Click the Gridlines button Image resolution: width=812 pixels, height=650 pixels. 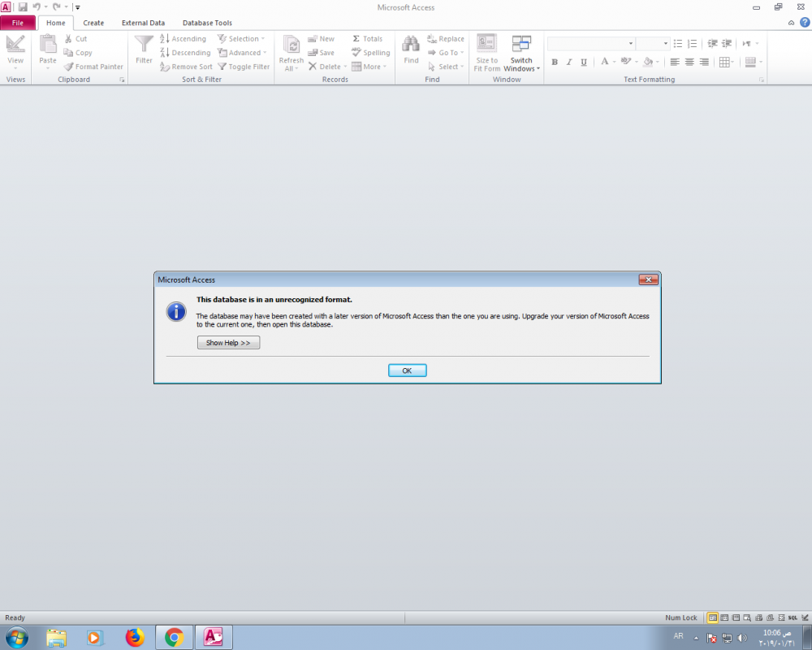click(x=724, y=63)
